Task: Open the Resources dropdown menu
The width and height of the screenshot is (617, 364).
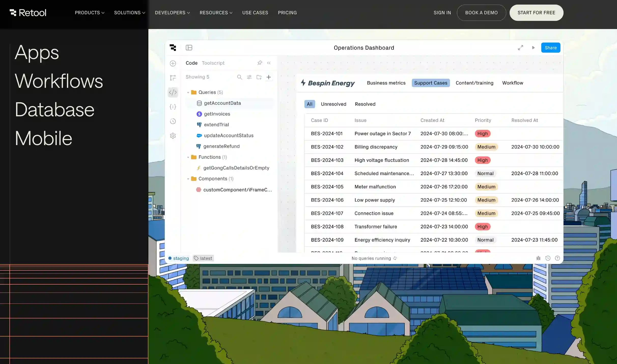Action: 216,13
